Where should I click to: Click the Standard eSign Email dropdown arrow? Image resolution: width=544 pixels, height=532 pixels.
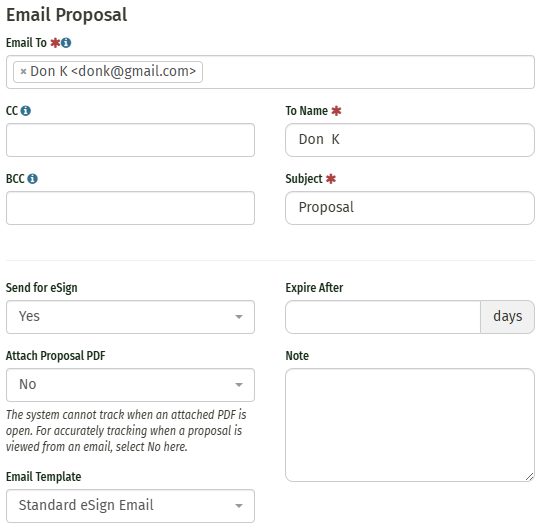(239, 506)
